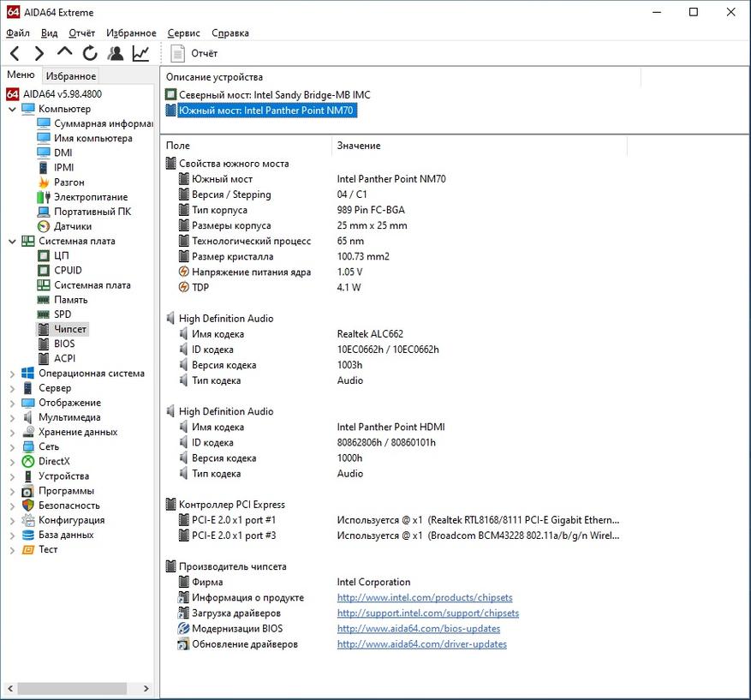The image size is (751, 700).
Task: Select the Сеть network icon
Action: pos(28,446)
